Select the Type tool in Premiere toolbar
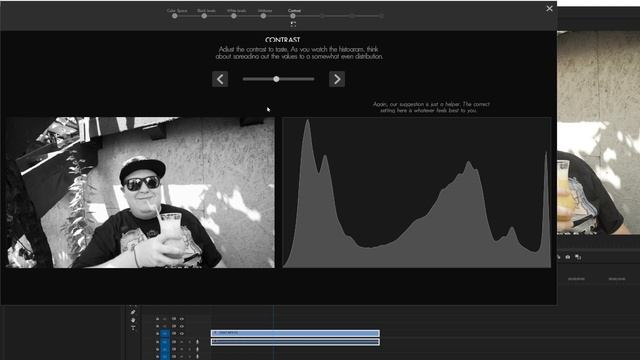Image resolution: width=640 pixels, height=360 pixels. (x=133, y=328)
